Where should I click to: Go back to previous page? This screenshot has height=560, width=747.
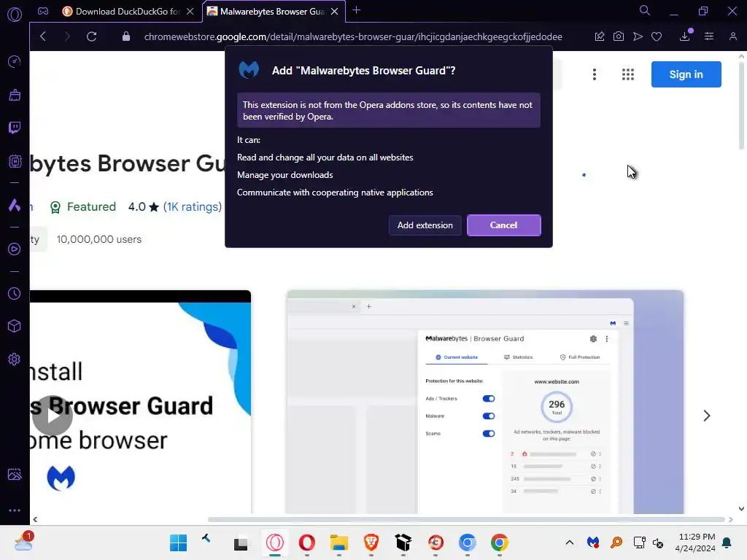click(x=43, y=36)
